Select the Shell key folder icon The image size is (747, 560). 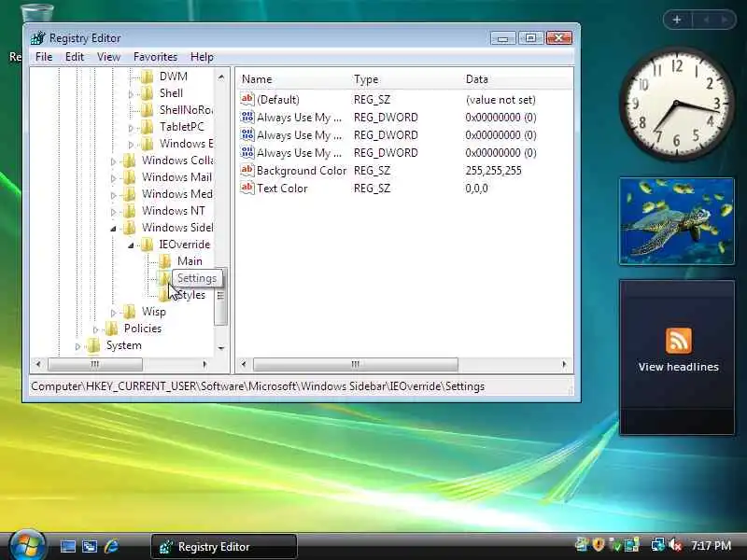[148, 92]
